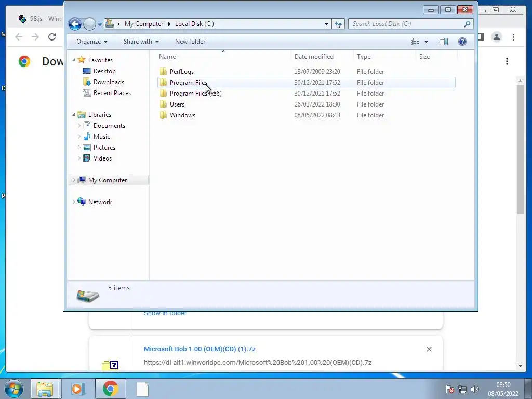This screenshot has width=532, height=399.
Task: Go back using Explorer's Back arrow button
Action: tap(75, 24)
